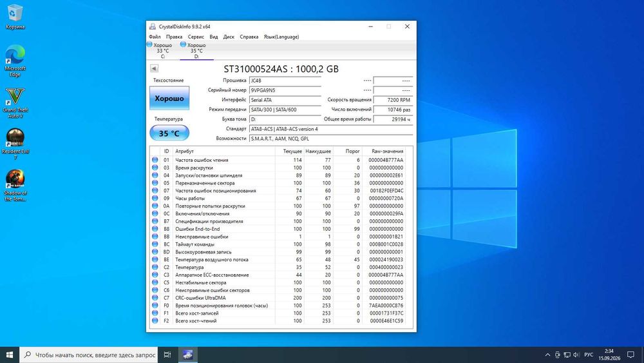The width and height of the screenshot is (644, 363).
Task: Select the Аппаратное ECC-восстановление row
Action: 278,275
